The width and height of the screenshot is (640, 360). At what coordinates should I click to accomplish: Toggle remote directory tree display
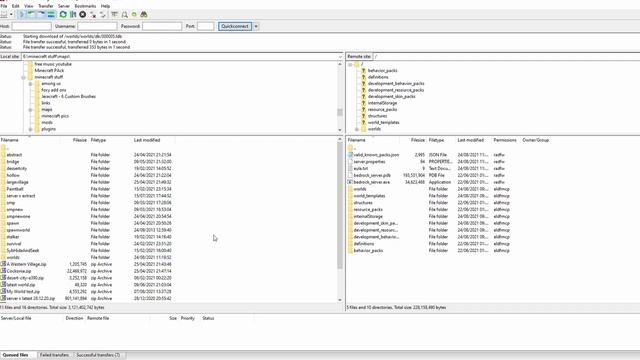coord(41,15)
